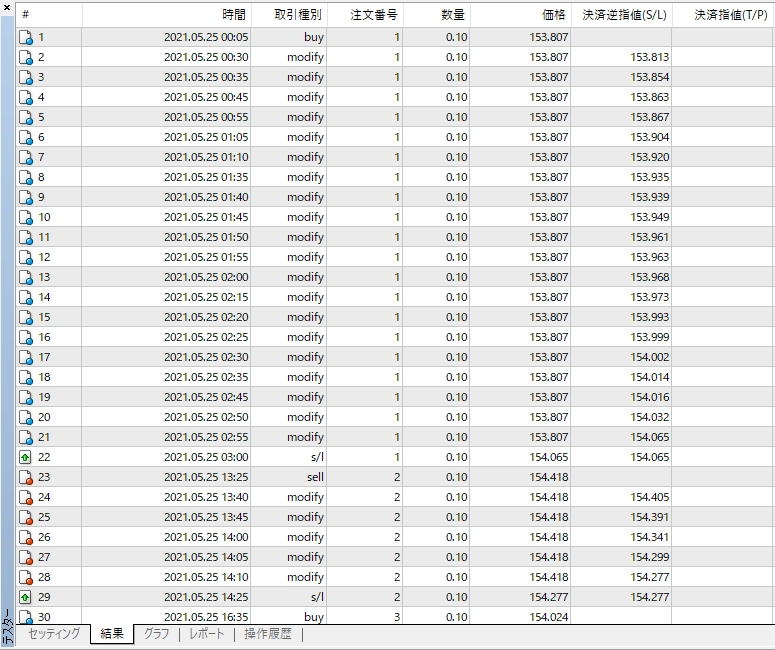
Task: Select the S/L value 154.405
Action: click(649, 498)
